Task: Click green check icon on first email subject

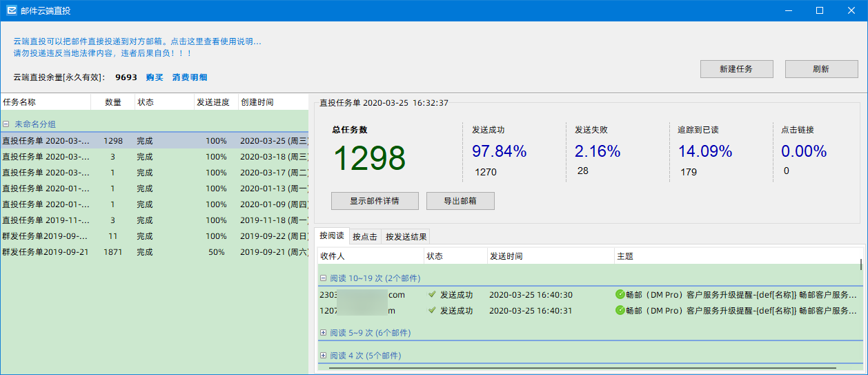Action: [x=620, y=294]
